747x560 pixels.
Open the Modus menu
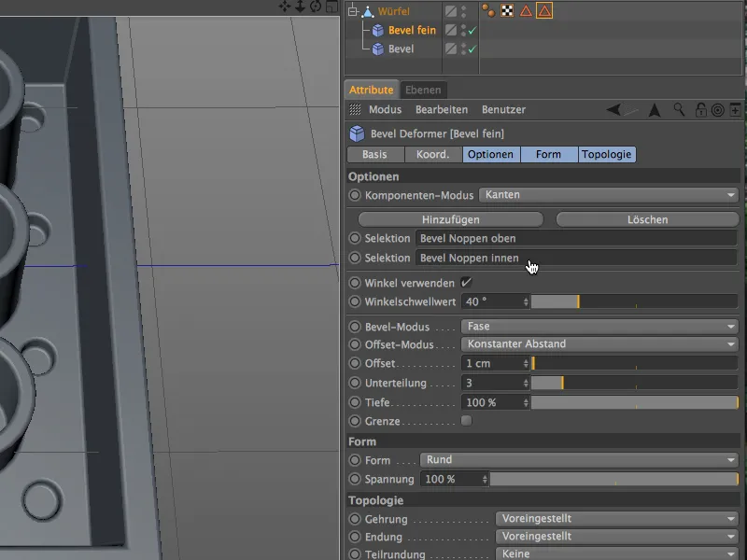(385, 109)
